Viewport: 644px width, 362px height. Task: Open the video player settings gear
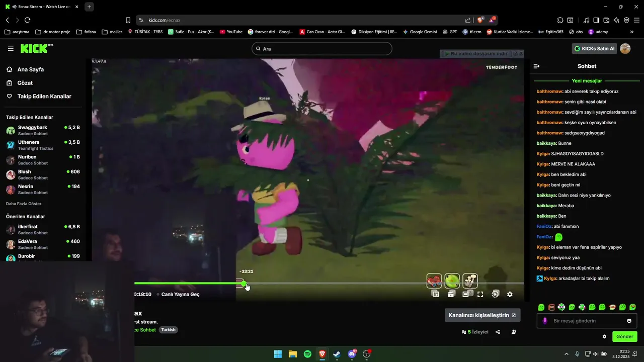tap(510, 294)
